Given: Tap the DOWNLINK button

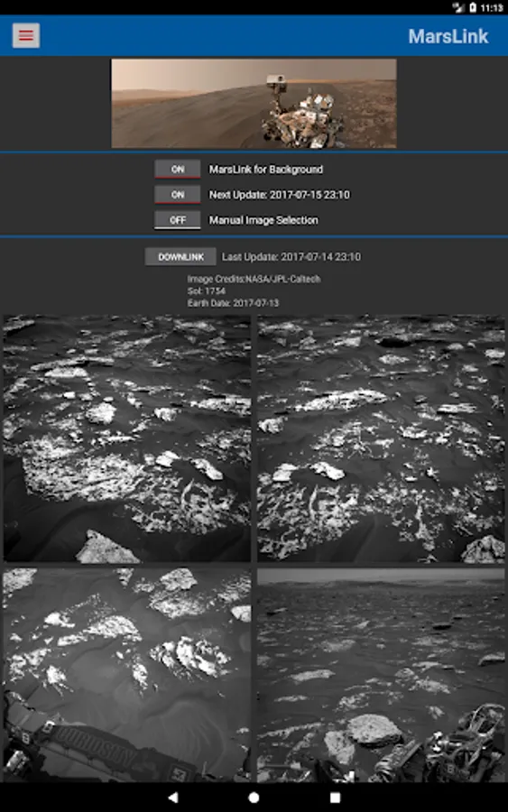Looking at the screenshot, I should pyautogui.click(x=180, y=257).
